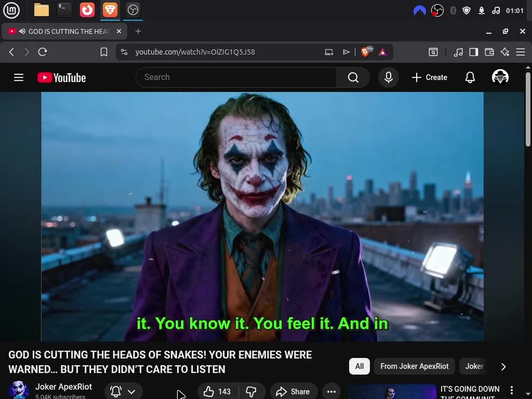Screen dimensions: 532x399
Task: Show the calendar from clock 01:01
Action: pos(515,11)
